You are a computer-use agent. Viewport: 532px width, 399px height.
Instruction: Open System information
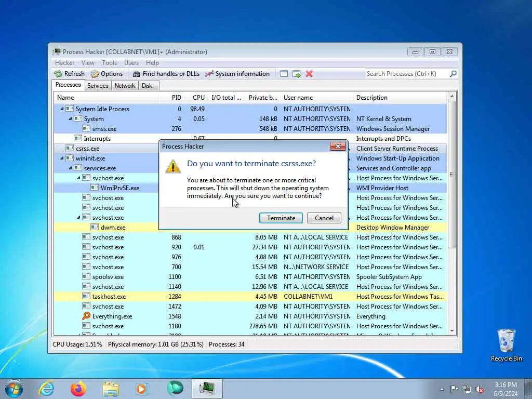pos(237,74)
